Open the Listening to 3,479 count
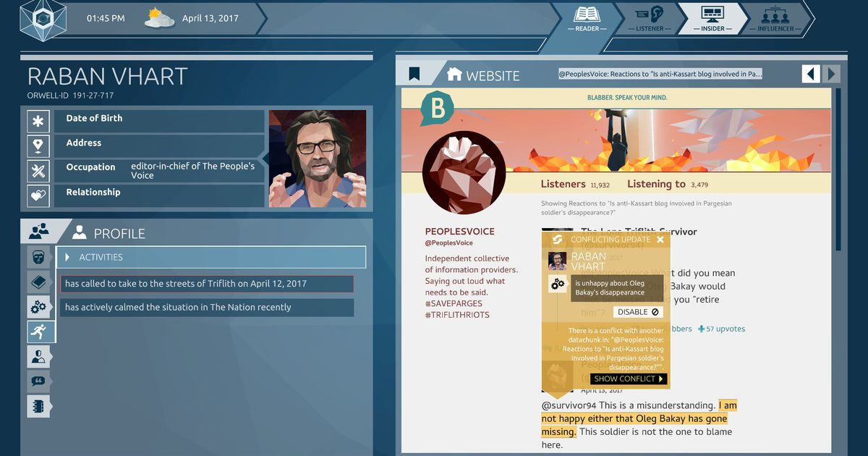Viewport: 868px width, 456px height. (x=668, y=184)
